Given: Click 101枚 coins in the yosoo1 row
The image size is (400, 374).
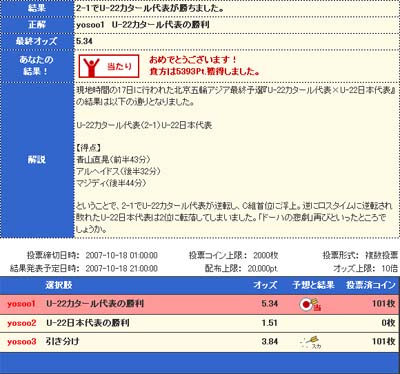Looking at the screenshot, I should point(384,304).
